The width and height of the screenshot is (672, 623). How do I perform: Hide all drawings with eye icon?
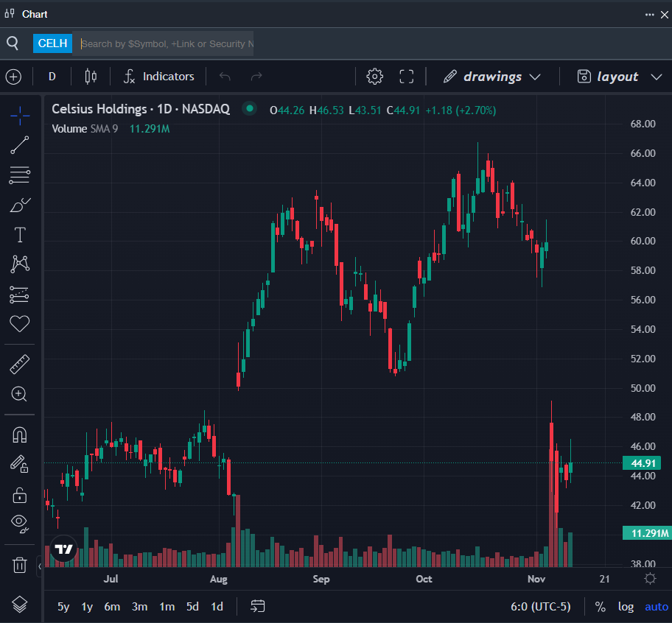[x=20, y=524]
